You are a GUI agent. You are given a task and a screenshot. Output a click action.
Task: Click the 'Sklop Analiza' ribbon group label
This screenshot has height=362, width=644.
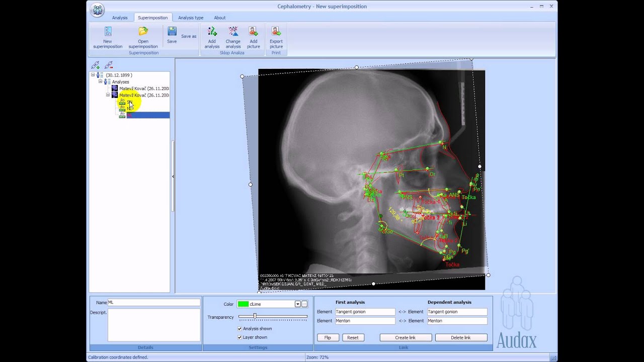(x=232, y=53)
